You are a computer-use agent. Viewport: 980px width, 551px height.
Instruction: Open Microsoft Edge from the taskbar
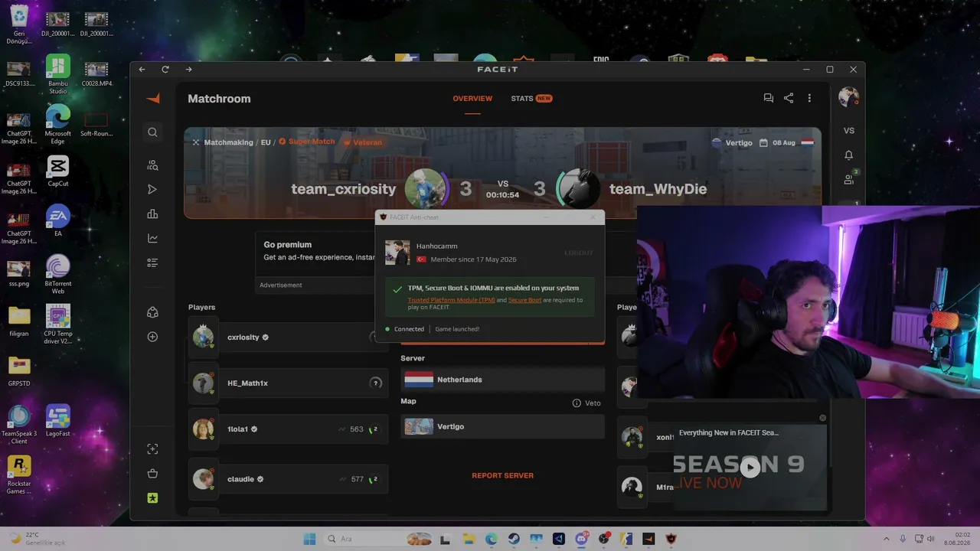point(491,539)
